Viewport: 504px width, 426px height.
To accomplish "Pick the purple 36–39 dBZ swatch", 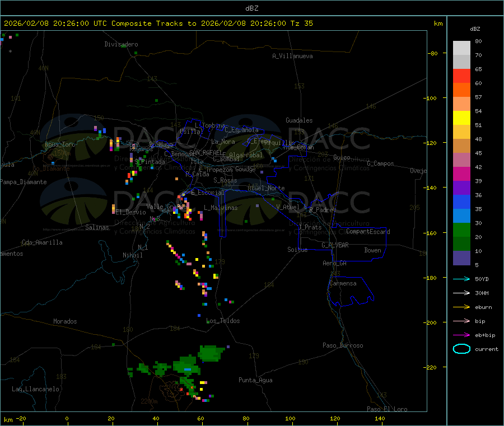I will click(461, 188).
